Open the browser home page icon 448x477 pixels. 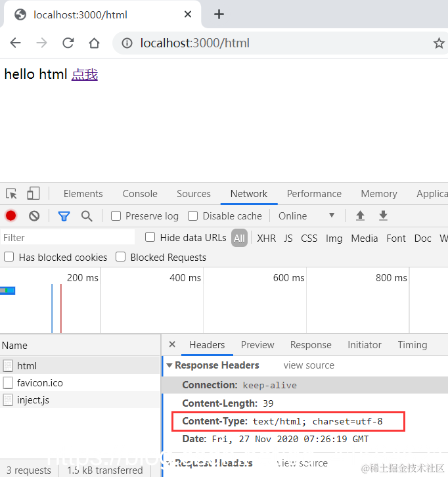(x=95, y=43)
